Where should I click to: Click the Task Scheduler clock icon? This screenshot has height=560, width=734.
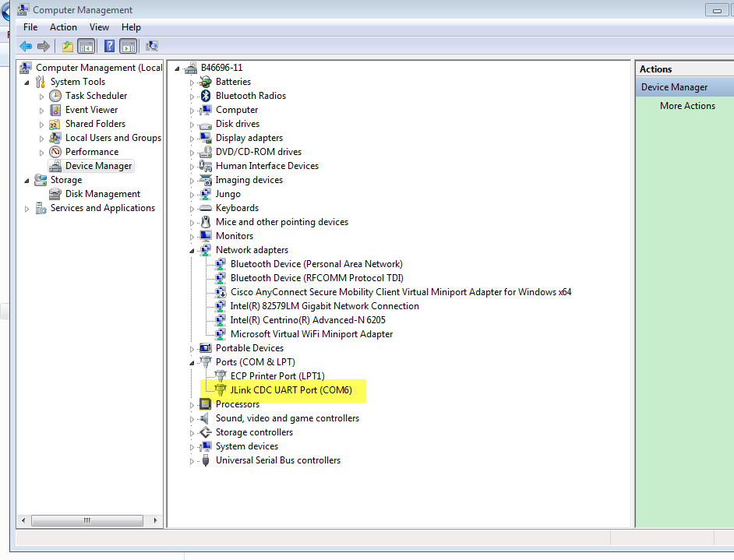point(55,96)
